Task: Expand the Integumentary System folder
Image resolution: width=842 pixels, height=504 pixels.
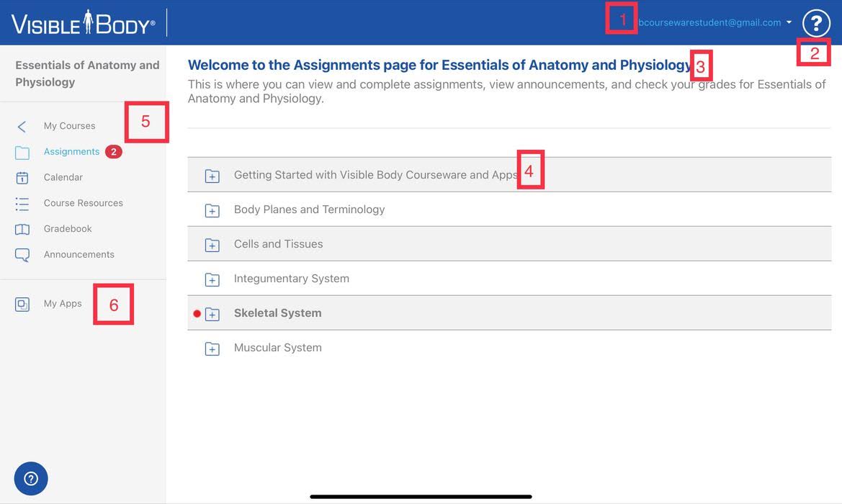Action: tap(212, 279)
